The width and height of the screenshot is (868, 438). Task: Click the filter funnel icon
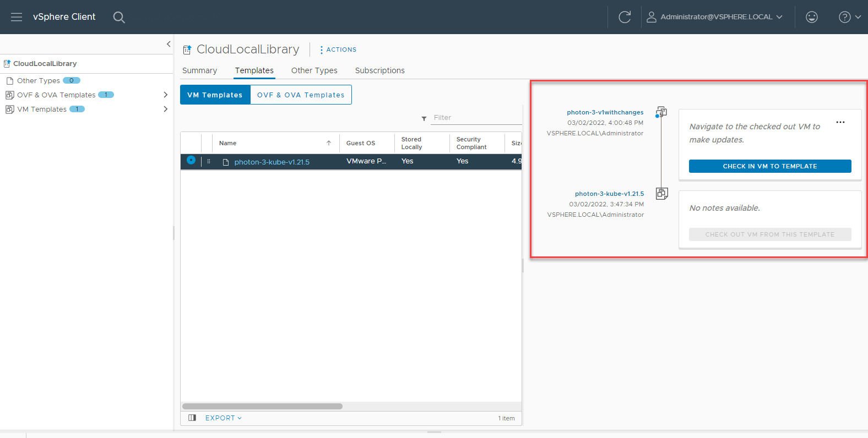424,118
